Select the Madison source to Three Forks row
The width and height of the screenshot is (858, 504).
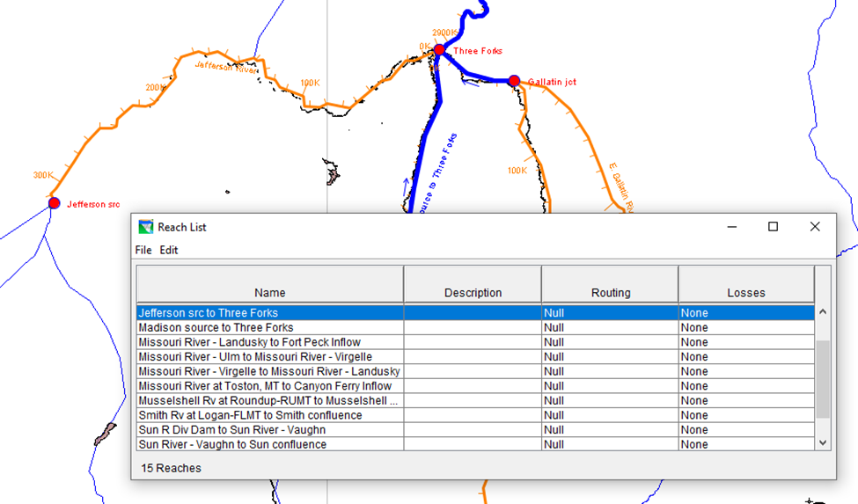tap(270, 327)
